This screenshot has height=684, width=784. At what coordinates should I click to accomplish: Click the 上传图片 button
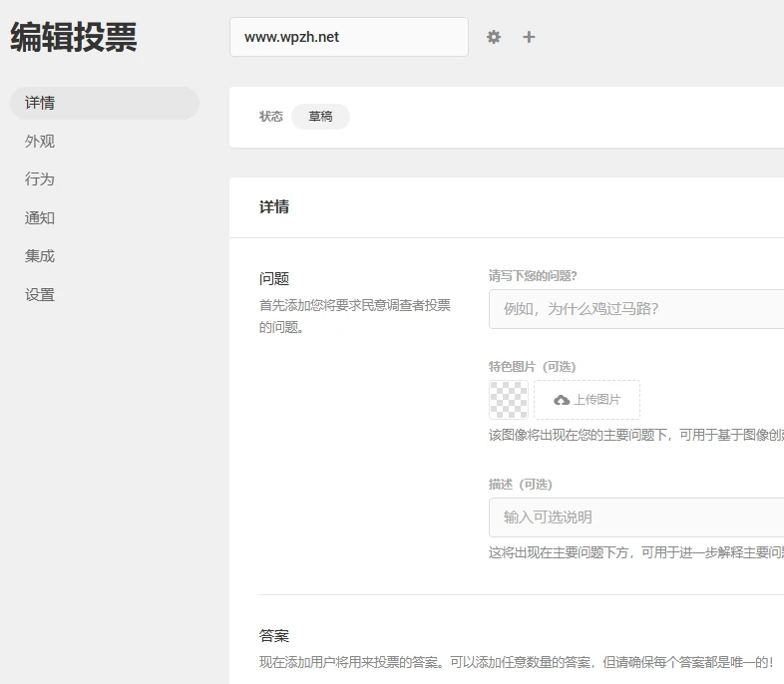587,400
